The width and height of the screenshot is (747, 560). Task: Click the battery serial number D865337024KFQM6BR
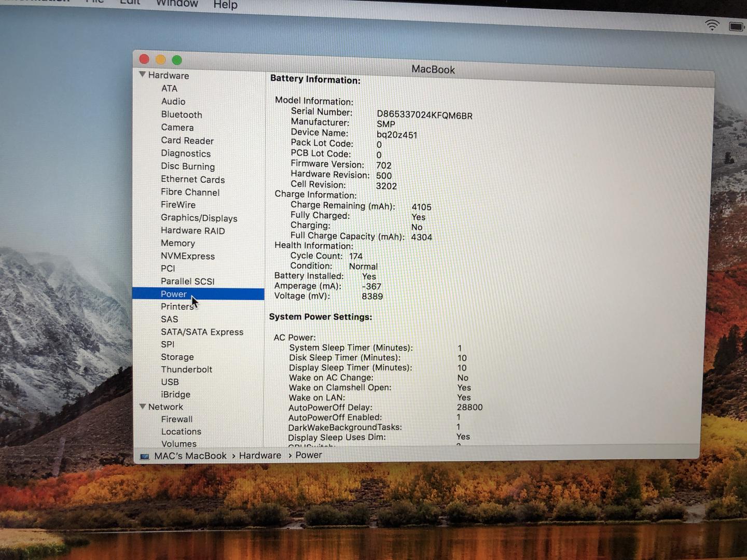click(424, 116)
